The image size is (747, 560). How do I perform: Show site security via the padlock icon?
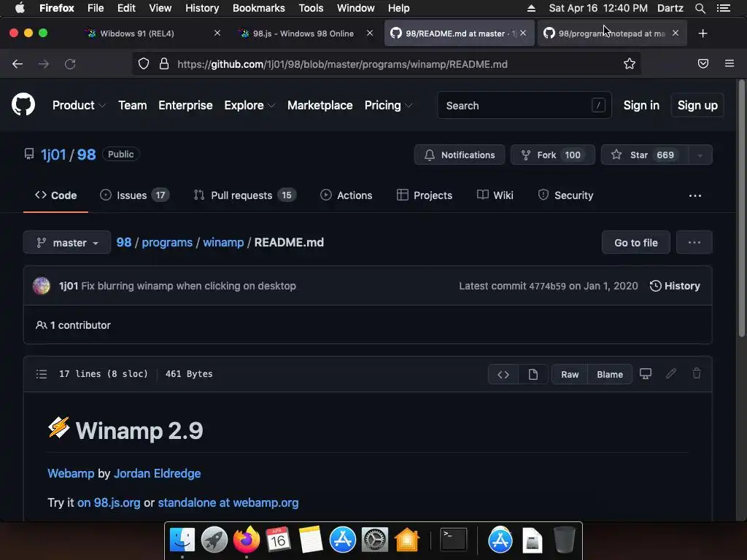164,64
